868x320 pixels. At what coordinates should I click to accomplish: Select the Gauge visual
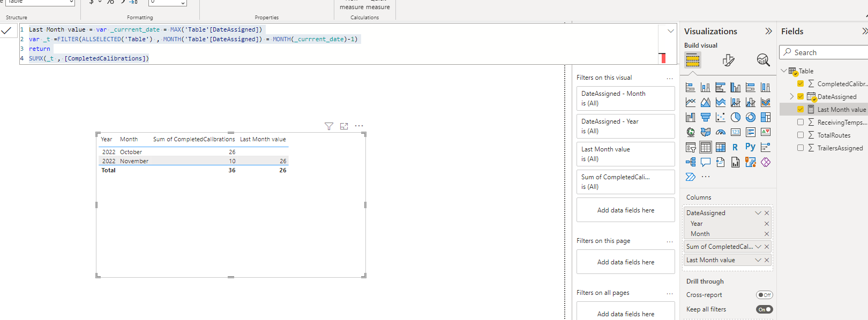click(720, 132)
